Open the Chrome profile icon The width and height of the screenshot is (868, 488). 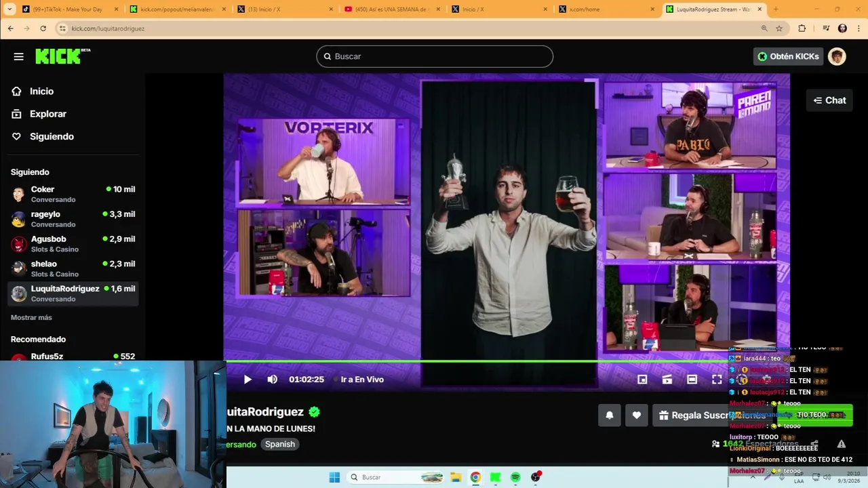tap(842, 28)
